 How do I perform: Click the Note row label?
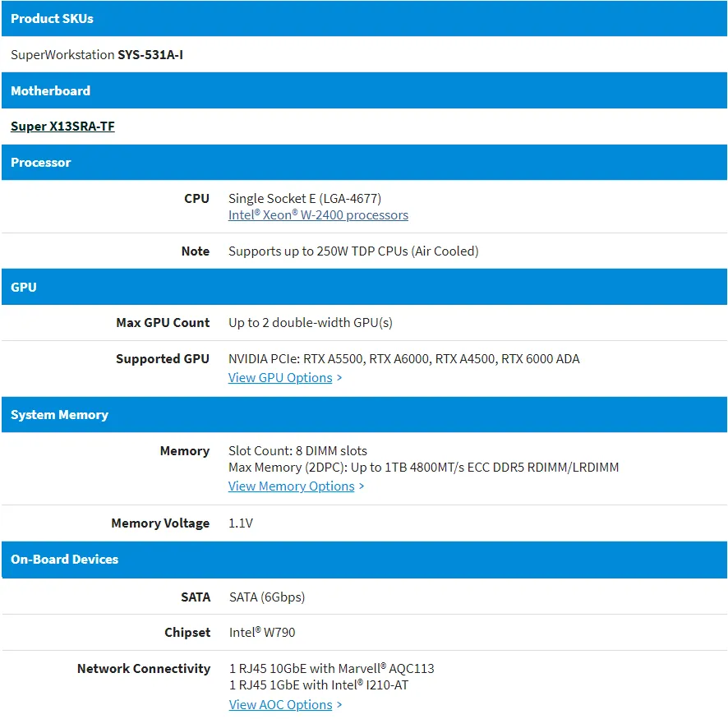(x=196, y=251)
